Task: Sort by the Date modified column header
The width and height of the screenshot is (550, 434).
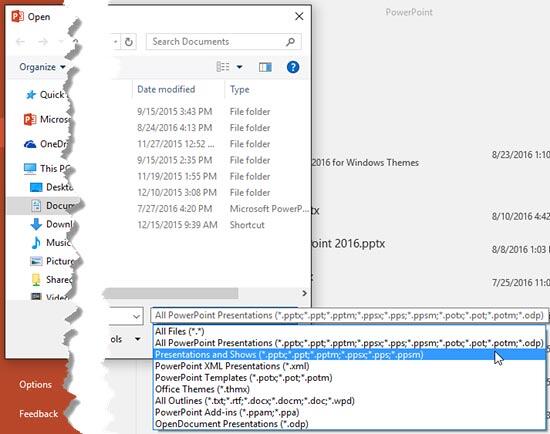Action: [166, 89]
